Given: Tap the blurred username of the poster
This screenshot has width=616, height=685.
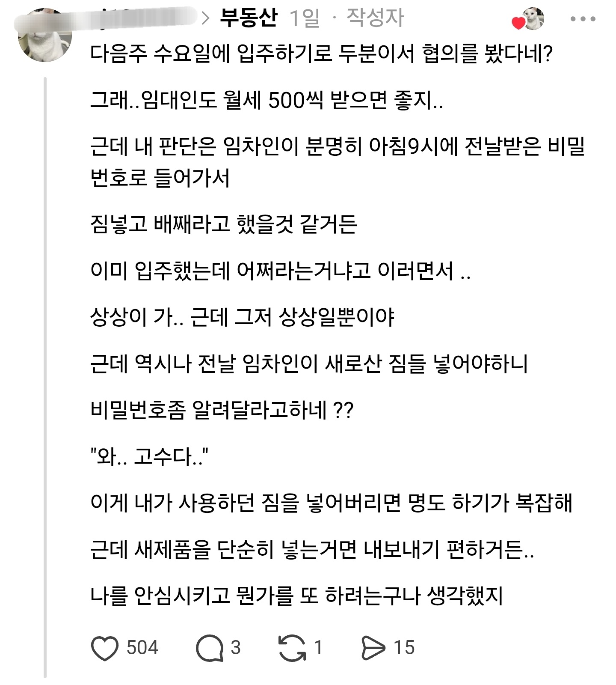Looking at the screenshot, I should (x=141, y=18).
